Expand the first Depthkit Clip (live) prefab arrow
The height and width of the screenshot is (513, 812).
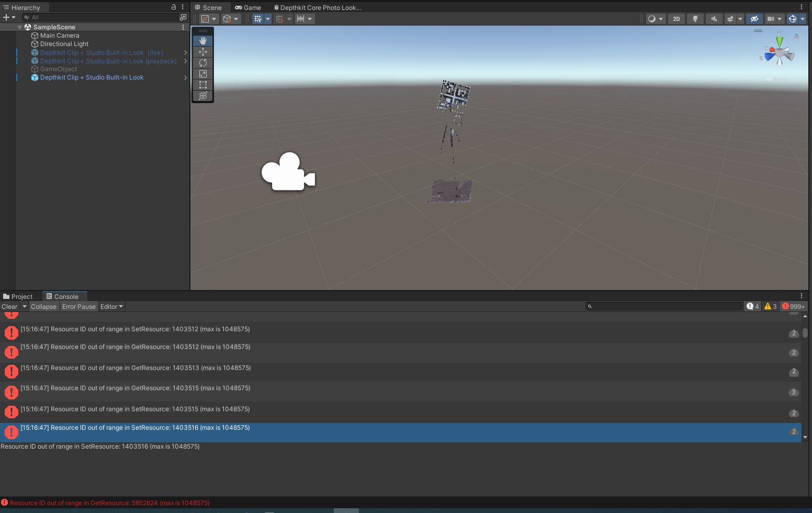point(185,53)
